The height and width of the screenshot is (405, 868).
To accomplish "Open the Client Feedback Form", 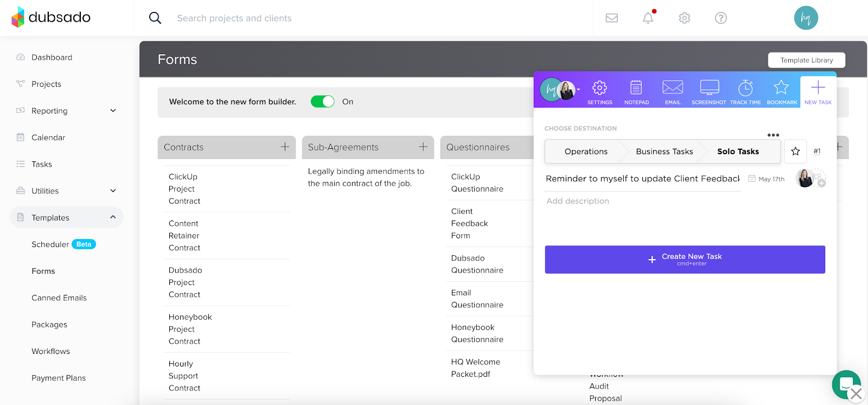I will pos(470,223).
